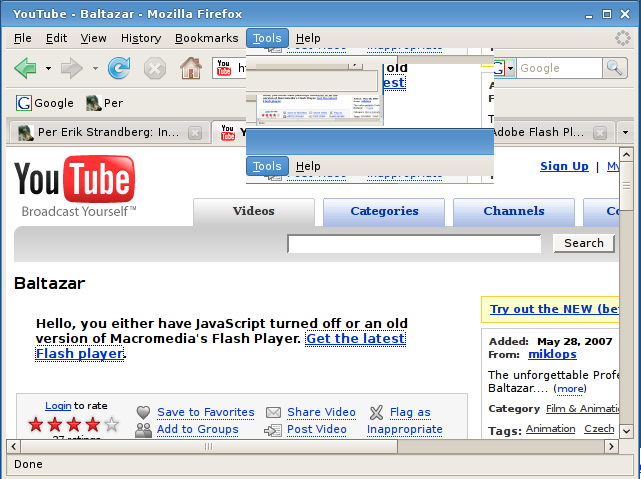Close the Per Erik Strandberg tab
Image resolution: width=641 pixels, height=479 pixels.
point(195,133)
